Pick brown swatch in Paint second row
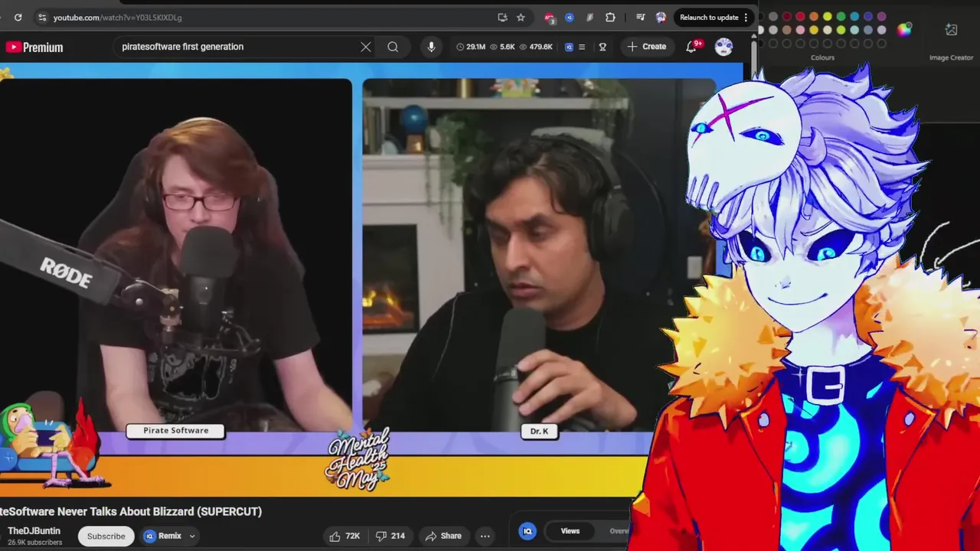980x551 pixels. pos(787,30)
